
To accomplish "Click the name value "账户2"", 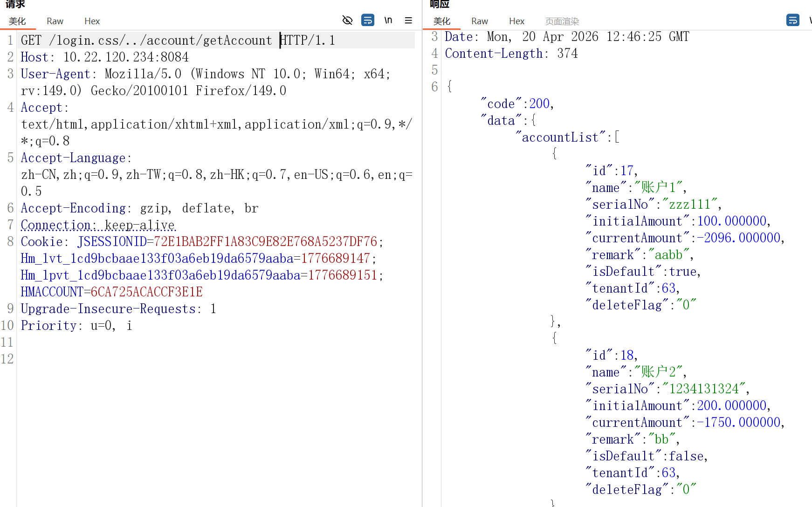I will tap(658, 372).
